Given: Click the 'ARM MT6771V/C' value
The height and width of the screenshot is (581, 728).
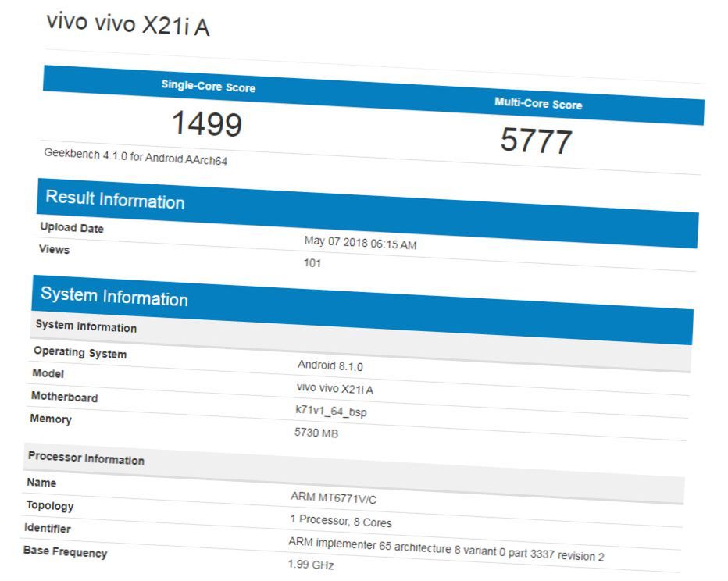Looking at the screenshot, I should 334,498.
